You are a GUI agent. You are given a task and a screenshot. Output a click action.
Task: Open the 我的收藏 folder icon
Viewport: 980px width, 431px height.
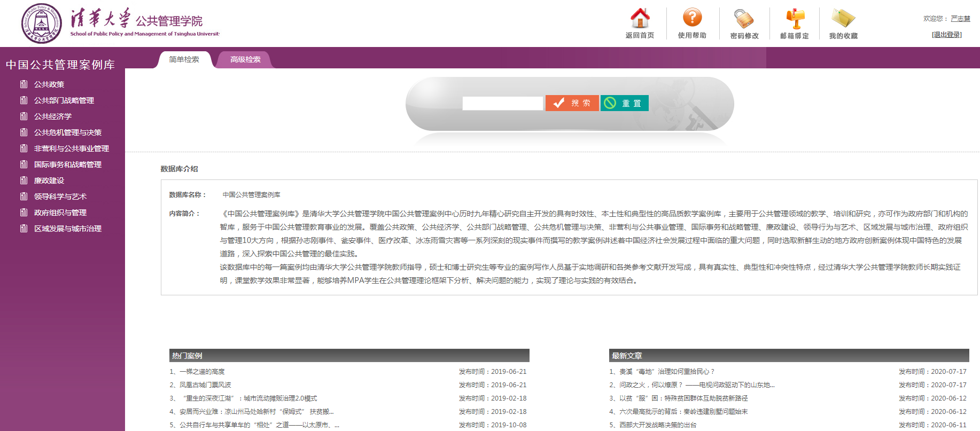[x=843, y=18]
